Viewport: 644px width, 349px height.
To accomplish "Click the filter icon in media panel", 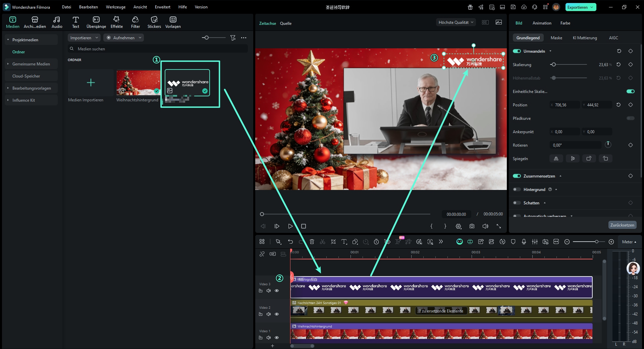I will click(233, 38).
